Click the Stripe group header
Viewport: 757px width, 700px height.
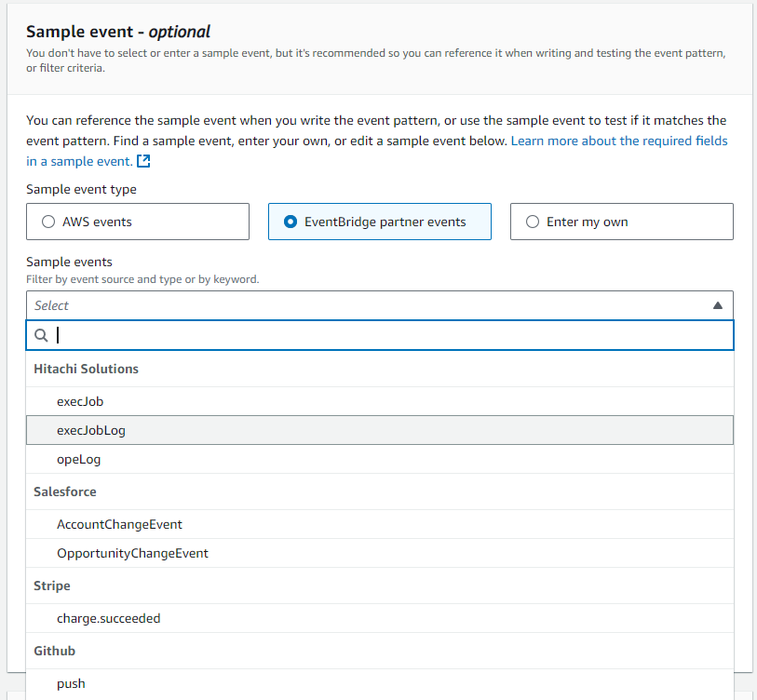tap(52, 586)
